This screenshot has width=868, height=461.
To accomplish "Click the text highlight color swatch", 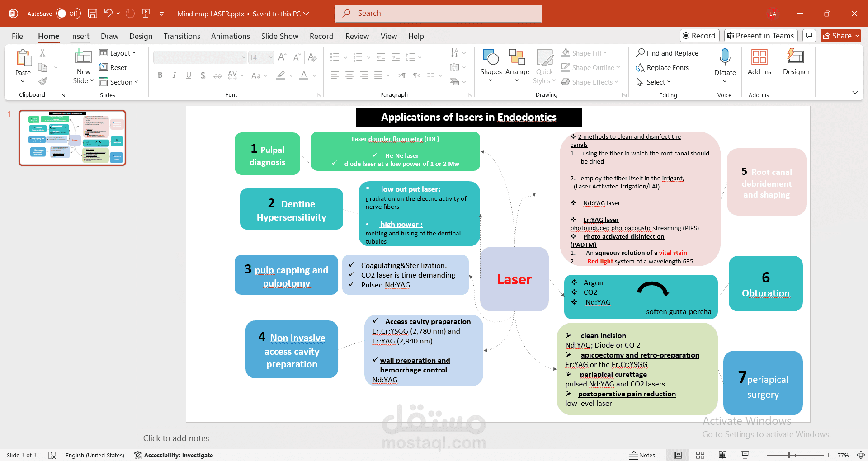I will pos(281,75).
